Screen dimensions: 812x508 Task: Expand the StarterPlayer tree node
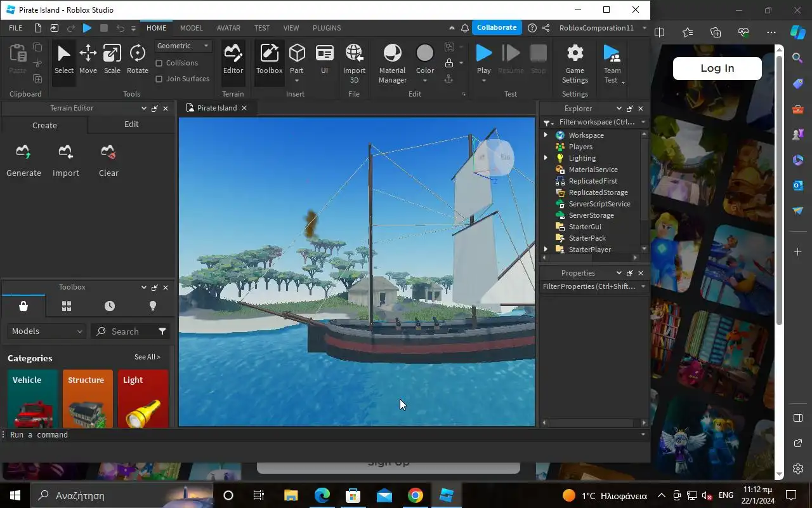[x=546, y=250]
